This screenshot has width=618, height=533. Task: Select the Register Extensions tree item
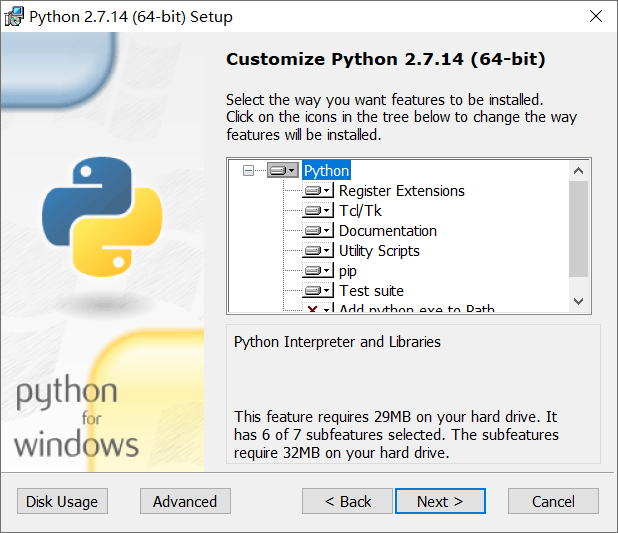pos(401,191)
